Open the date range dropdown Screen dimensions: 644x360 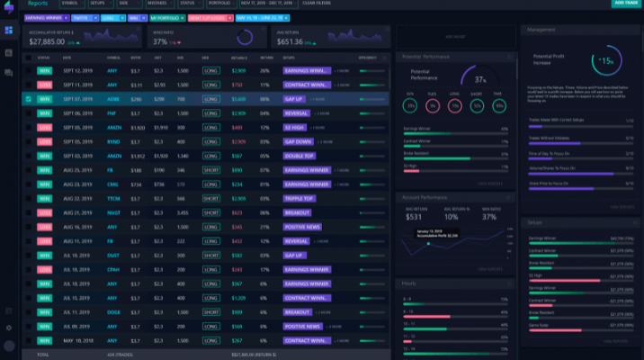(269, 4)
